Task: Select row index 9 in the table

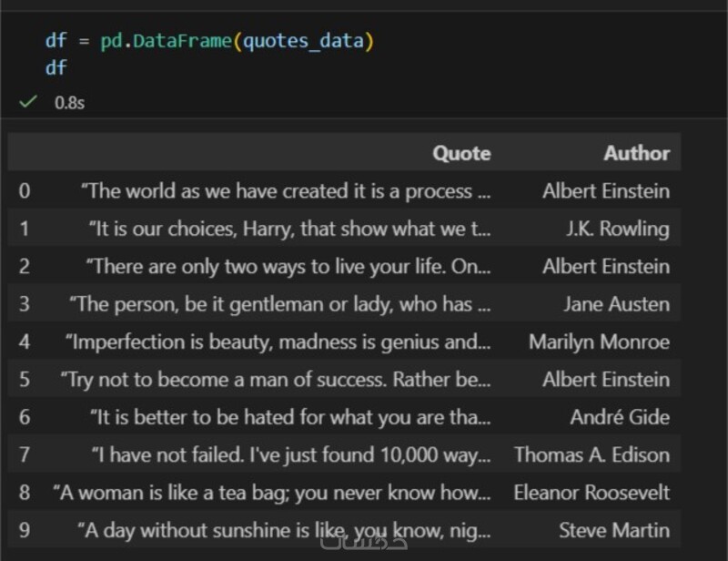Action: tap(25, 530)
